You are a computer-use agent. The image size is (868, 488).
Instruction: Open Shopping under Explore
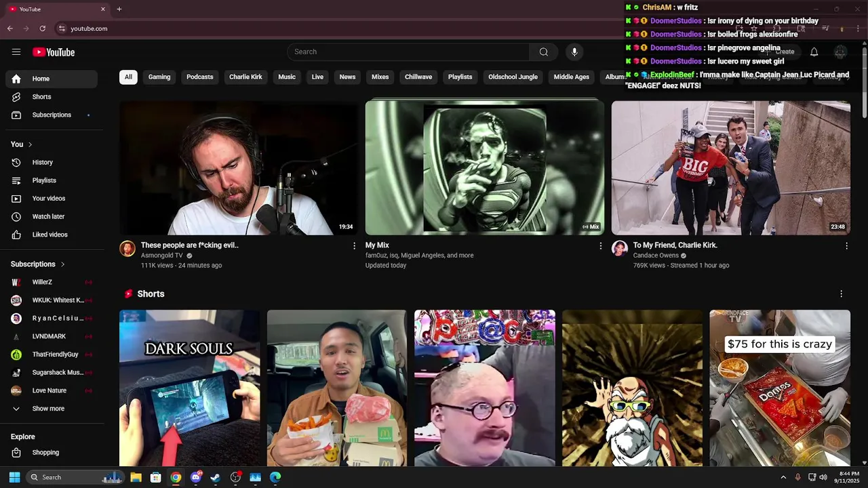(52, 453)
